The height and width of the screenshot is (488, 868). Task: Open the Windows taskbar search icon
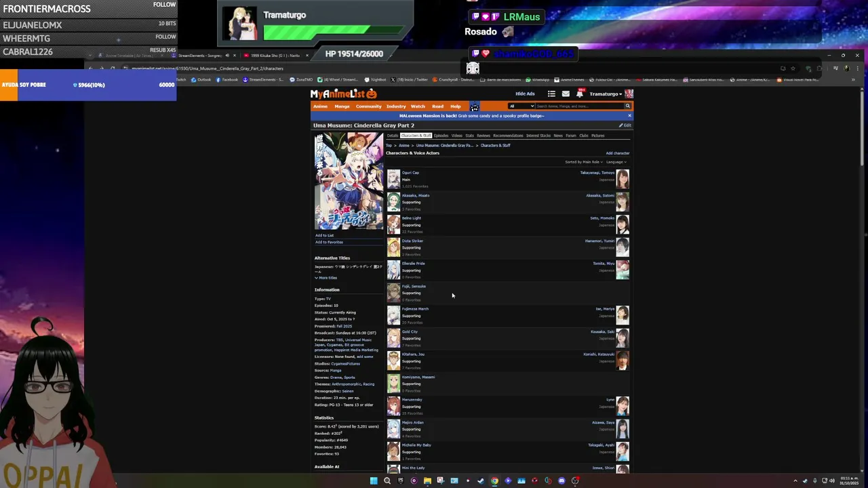pyautogui.click(x=387, y=481)
